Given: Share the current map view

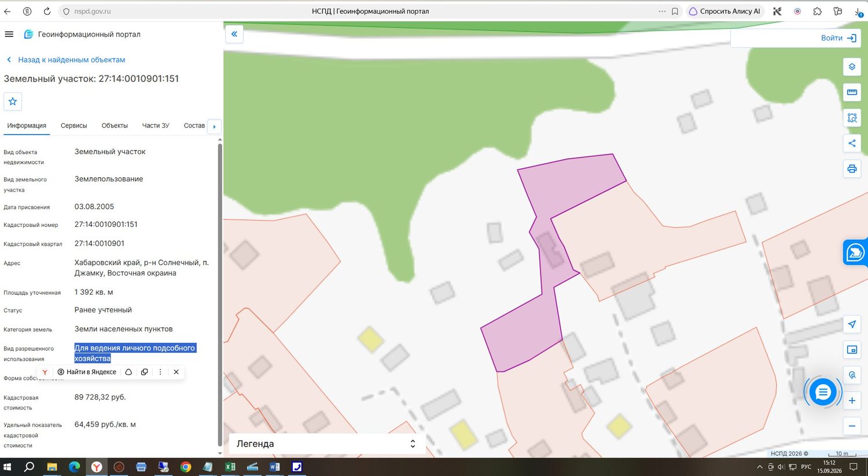Looking at the screenshot, I should pos(852,143).
